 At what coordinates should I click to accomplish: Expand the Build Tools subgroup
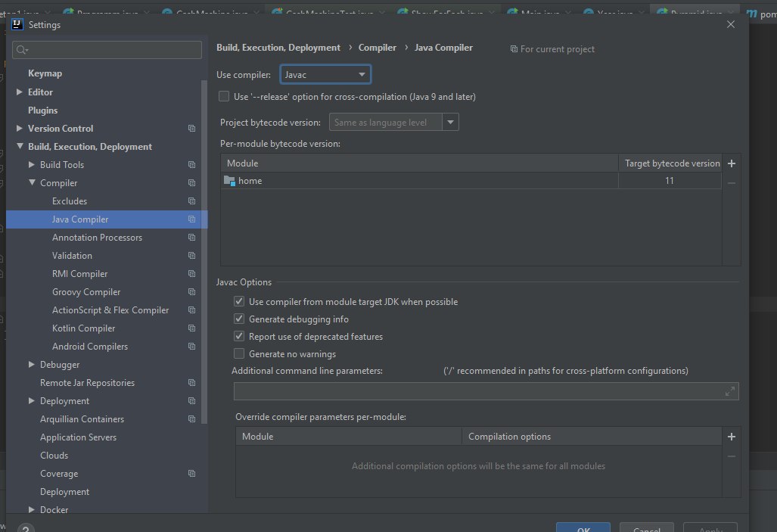(31, 165)
